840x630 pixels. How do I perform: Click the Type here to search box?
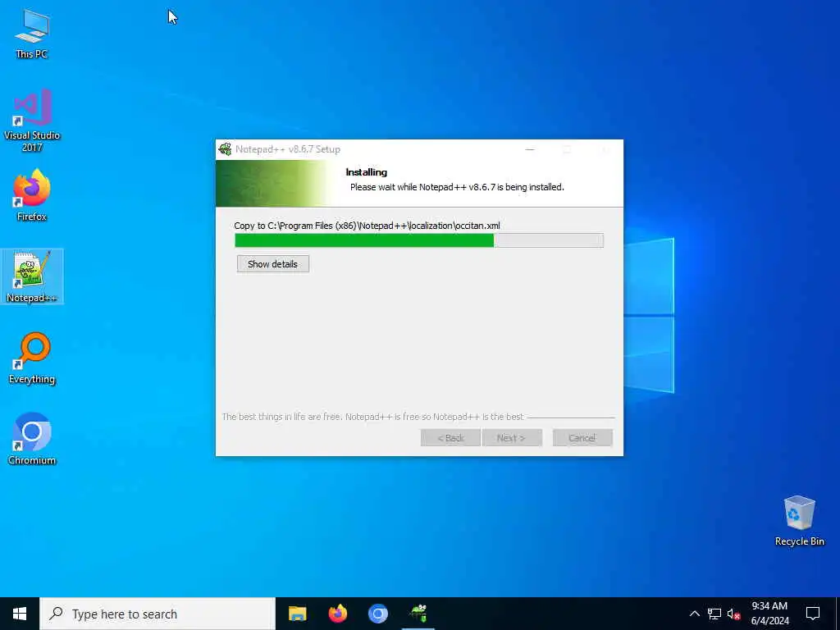pos(157,614)
